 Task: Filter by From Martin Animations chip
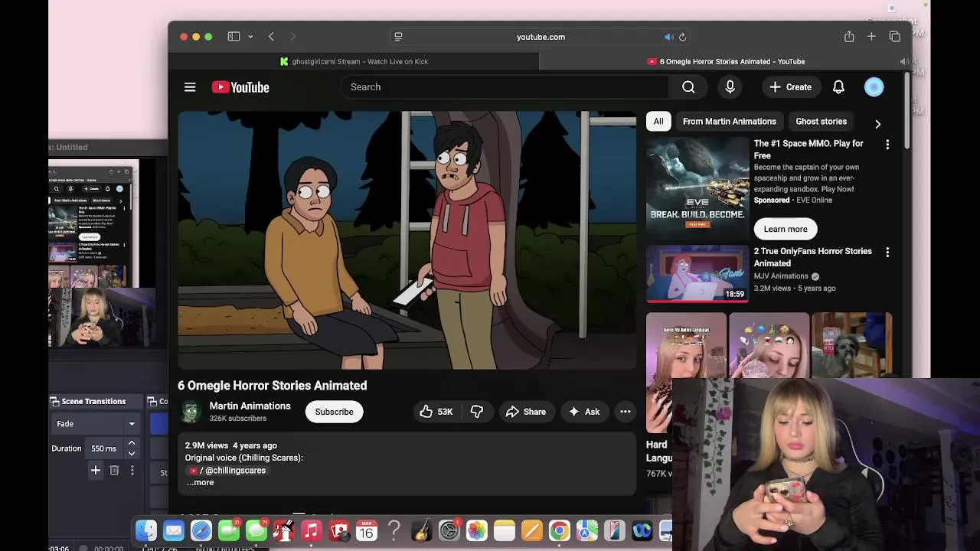tap(729, 122)
